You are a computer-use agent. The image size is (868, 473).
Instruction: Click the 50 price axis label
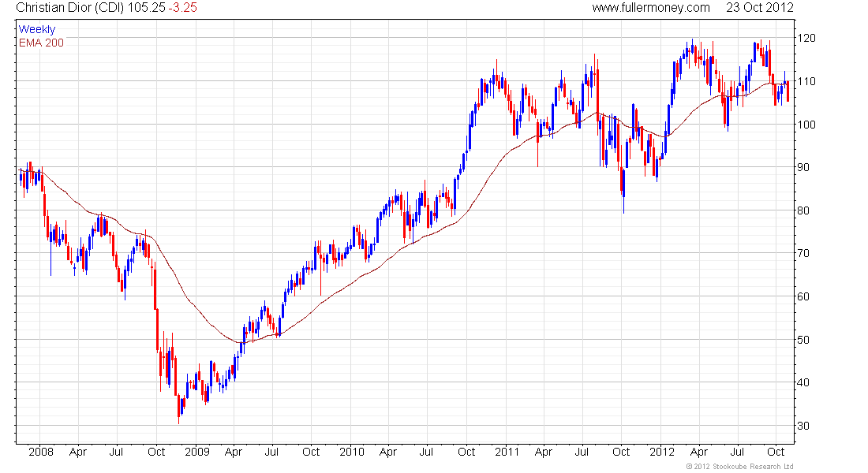coord(803,340)
